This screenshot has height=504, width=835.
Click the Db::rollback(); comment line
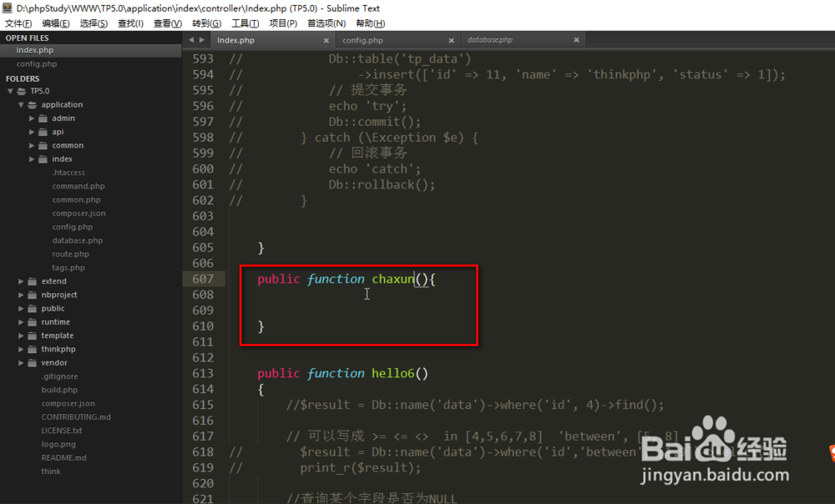(382, 184)
